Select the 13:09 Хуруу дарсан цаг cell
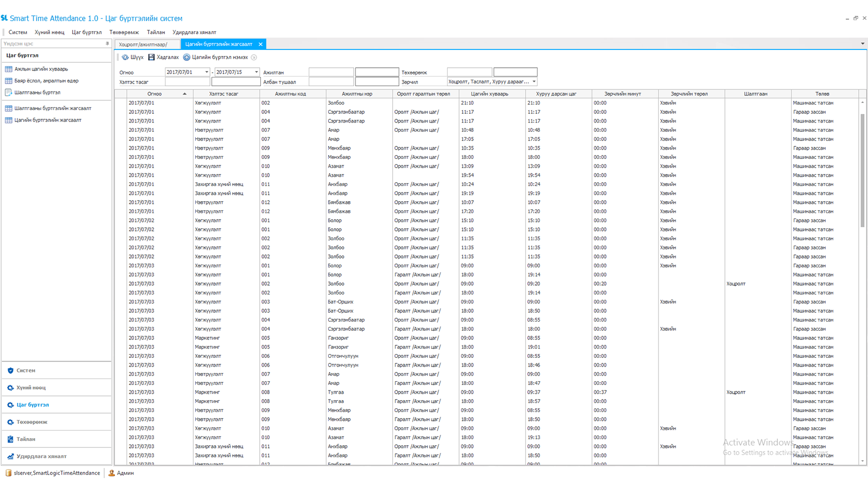This screenshot has width=868, height=488. click(558, 166)
